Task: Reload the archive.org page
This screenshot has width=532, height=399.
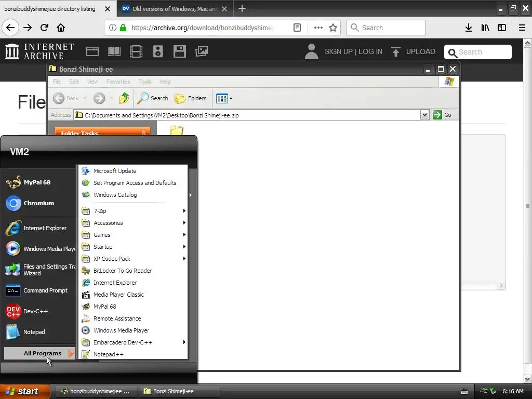Action: point(44,28)
